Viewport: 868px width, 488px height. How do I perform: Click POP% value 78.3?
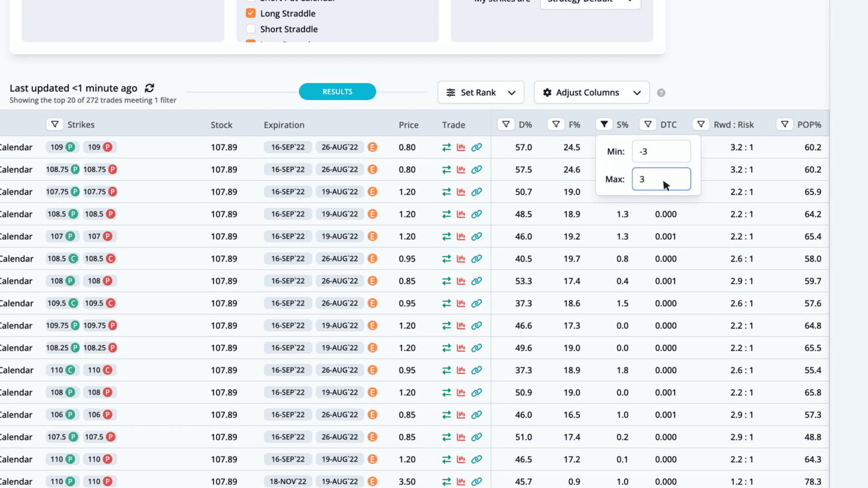[813, 481]
